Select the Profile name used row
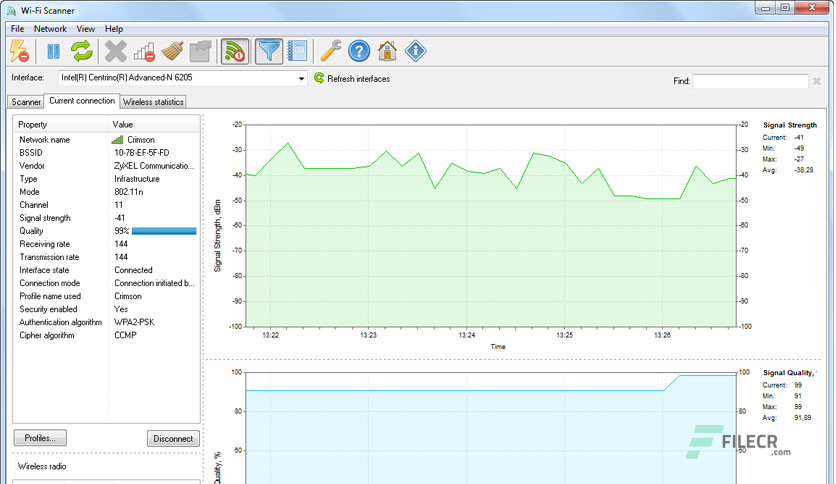Viewport: 836px width, 484px height. coord(107,296)
